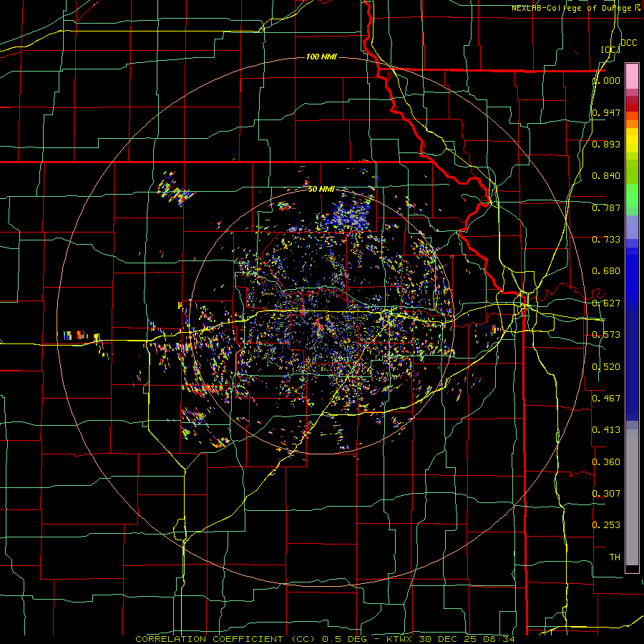Click the isolated echo cluster northwest of the 50 NMI ring
Image resolution: width=644 pixels, height=644 pixels.
[x=176, y=190]
